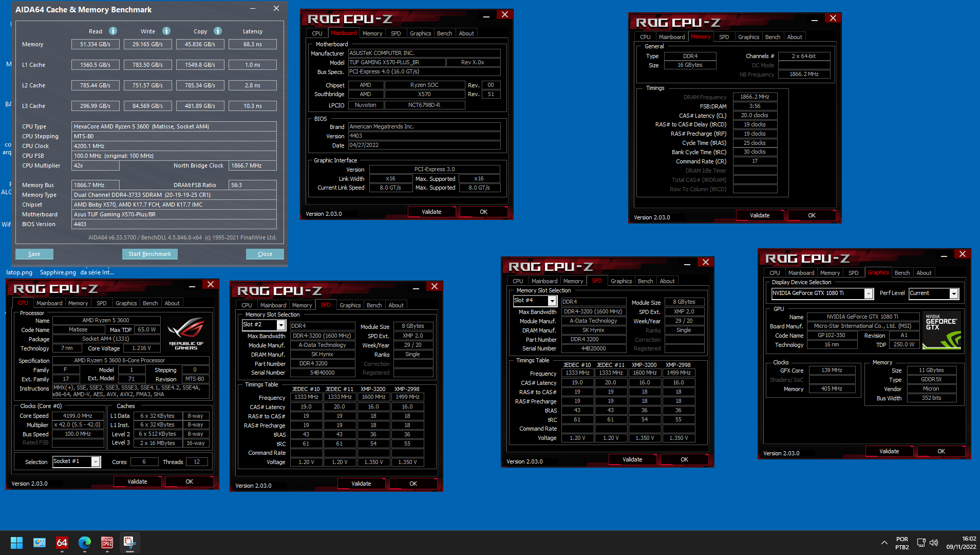Close the CPU-Z Slot #2 SPD window
980x555 pixels.
coord(435,287)
